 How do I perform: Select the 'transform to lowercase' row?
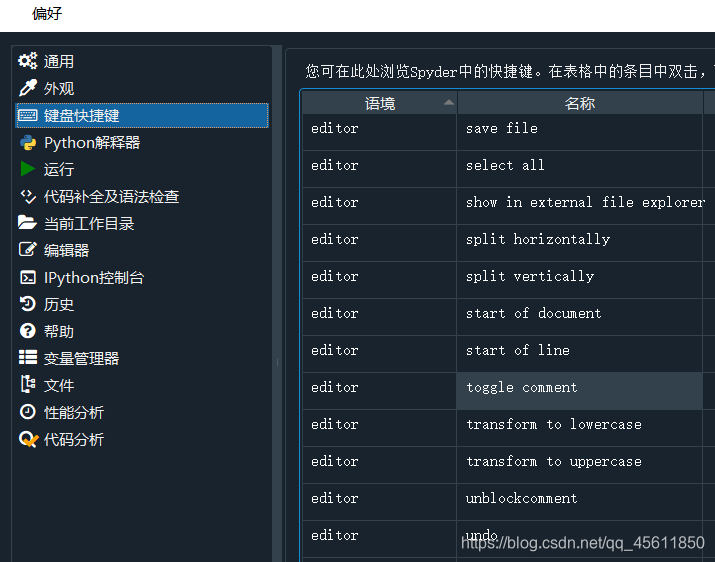pos(508,428)
